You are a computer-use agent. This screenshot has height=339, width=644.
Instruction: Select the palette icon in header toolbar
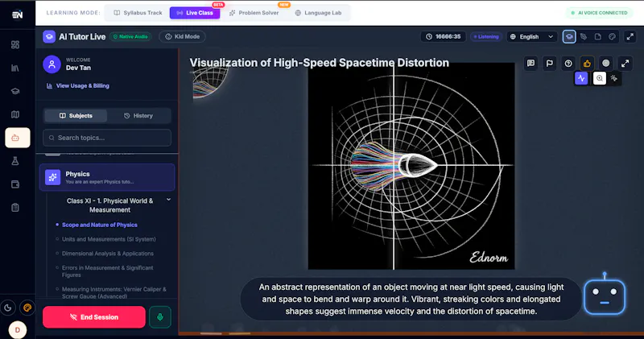point(612,36)
